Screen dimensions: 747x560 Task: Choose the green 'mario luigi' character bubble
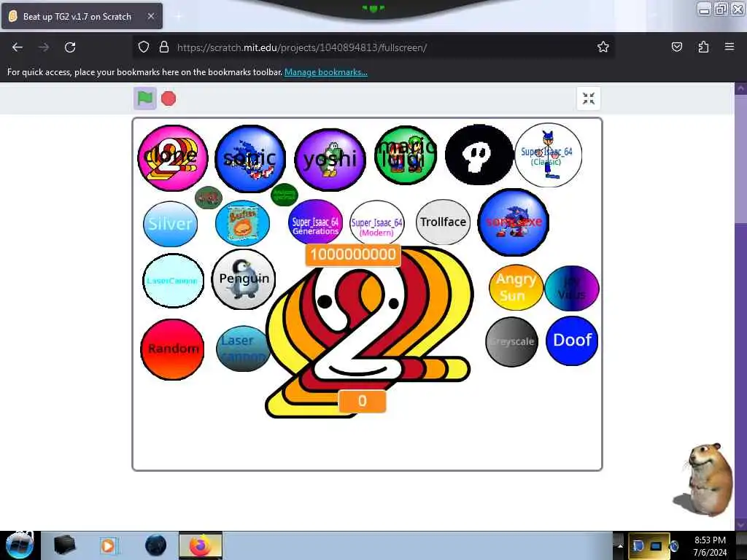[x=406, y=155]
